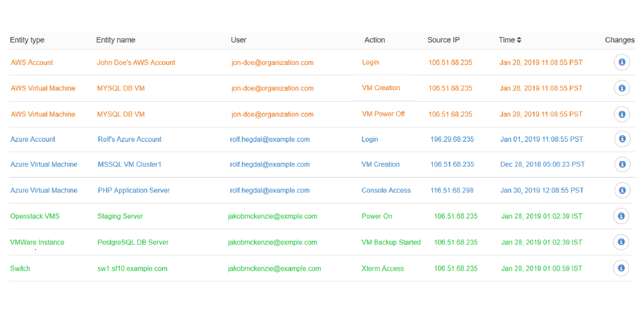Open changes info for sw1.sf10.example.com row
Screen dimensions: 644x322
(621, 268)
